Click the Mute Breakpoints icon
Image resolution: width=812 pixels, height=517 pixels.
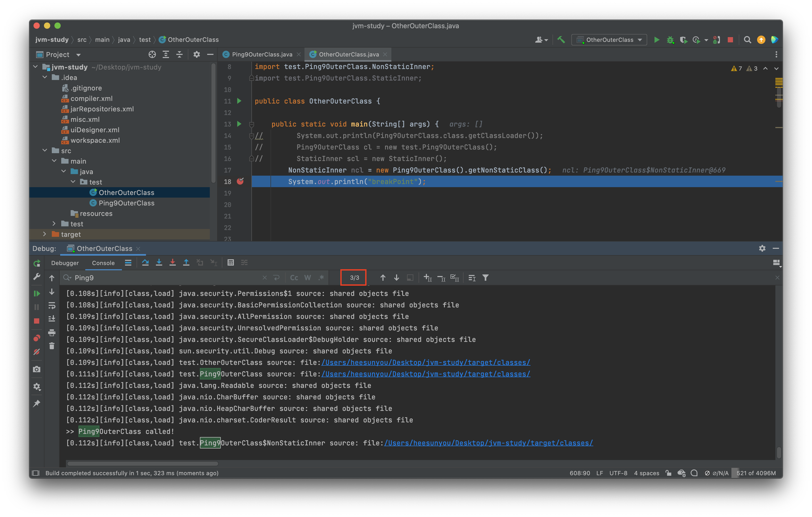coord(37,352)
